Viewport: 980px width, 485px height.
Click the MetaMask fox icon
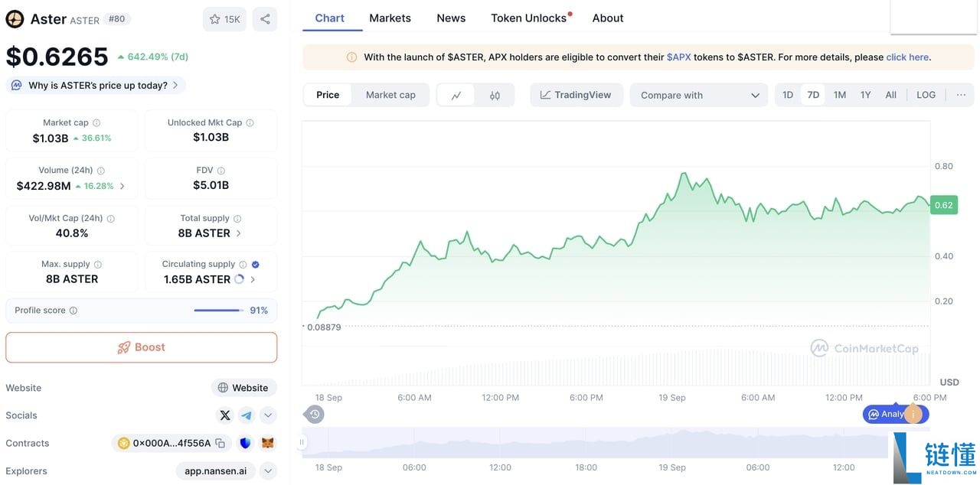[268, 443]
